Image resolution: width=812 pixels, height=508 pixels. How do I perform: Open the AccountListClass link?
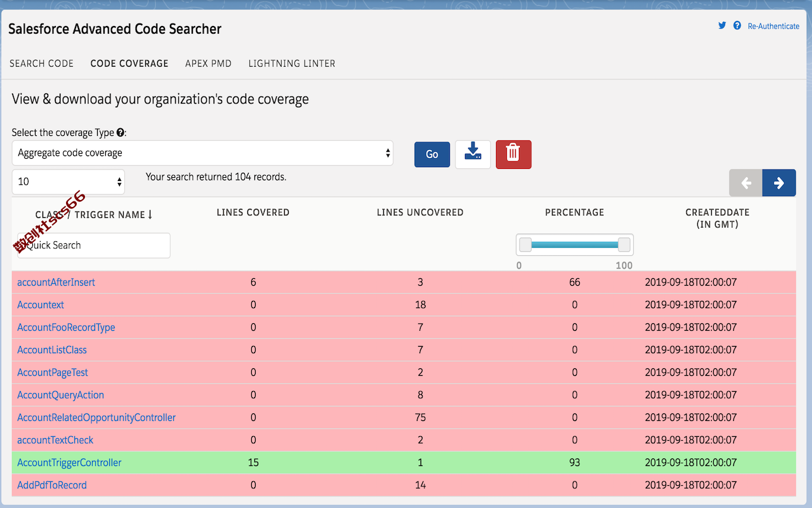click(52, 350)
